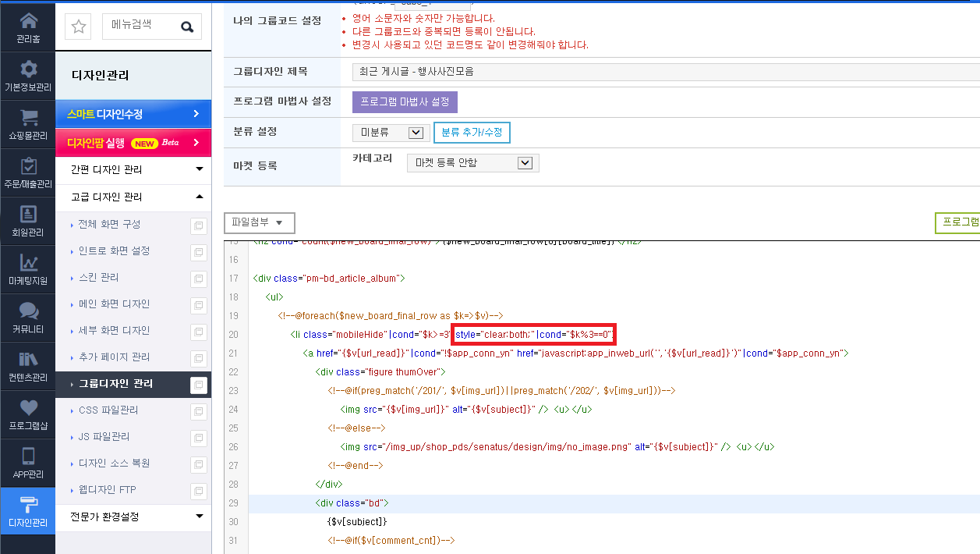Click the favorites star icon

pos(78,27)
